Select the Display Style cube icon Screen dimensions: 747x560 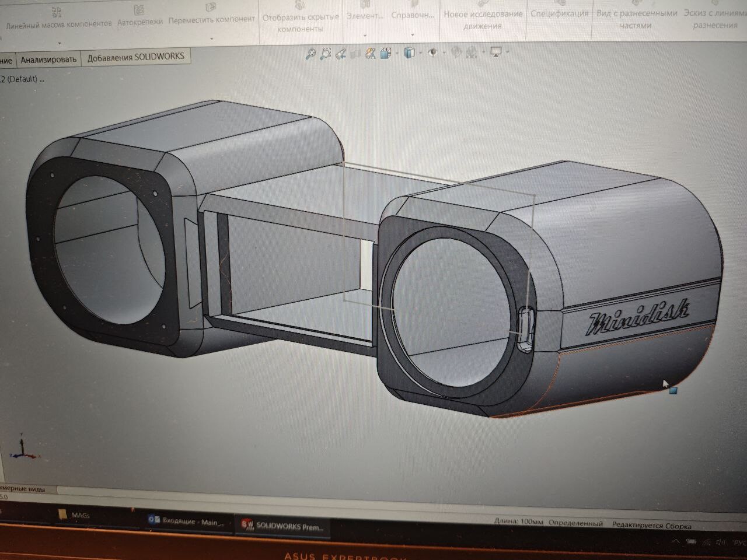pos(410,52)
